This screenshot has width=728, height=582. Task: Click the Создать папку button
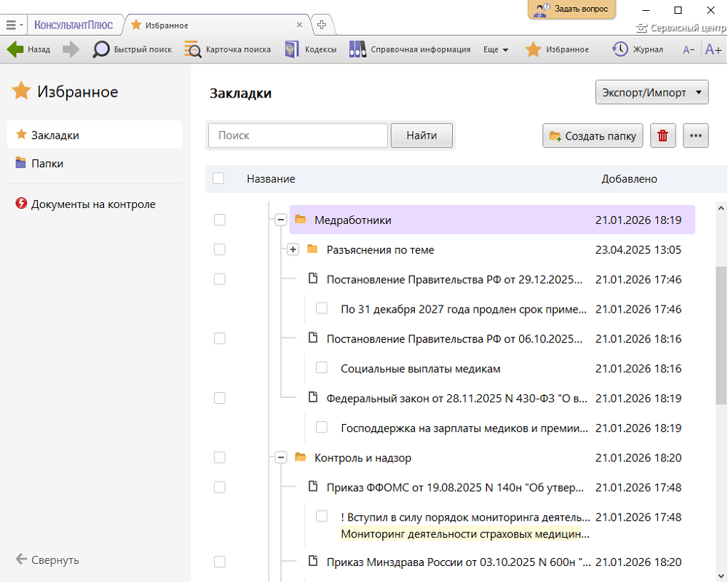[x=593, y=136]
